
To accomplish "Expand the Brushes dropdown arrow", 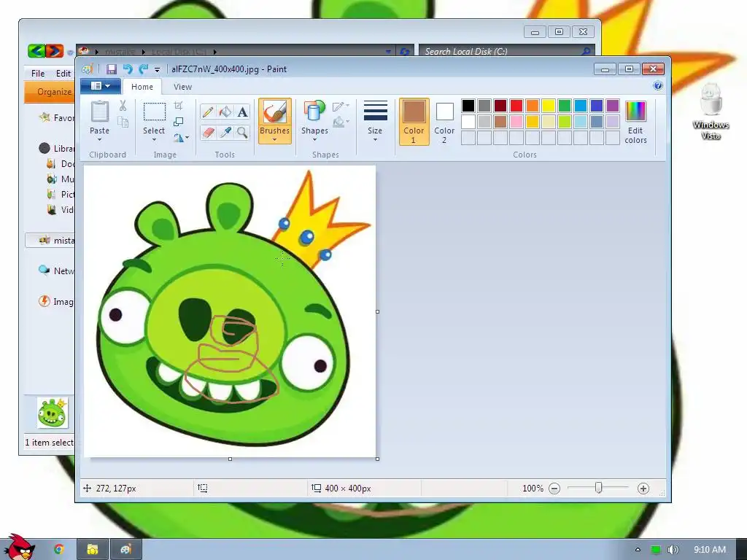I will click(x=275, y=140).
